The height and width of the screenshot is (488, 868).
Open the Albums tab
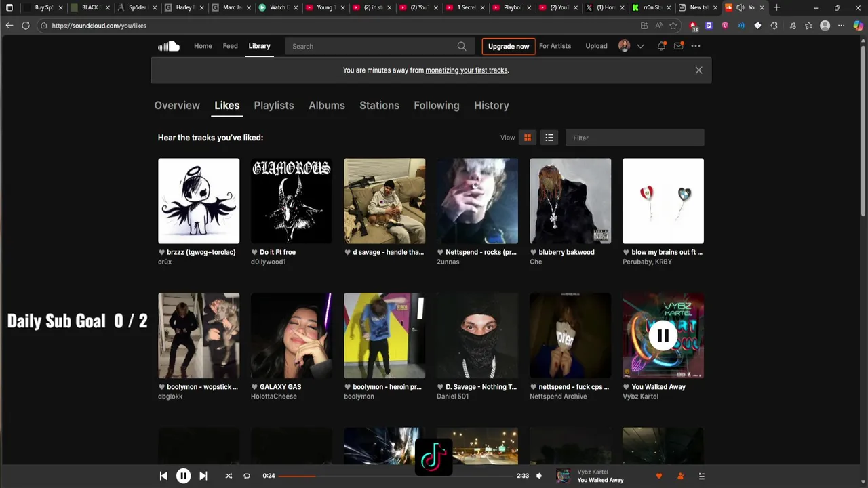327,105
